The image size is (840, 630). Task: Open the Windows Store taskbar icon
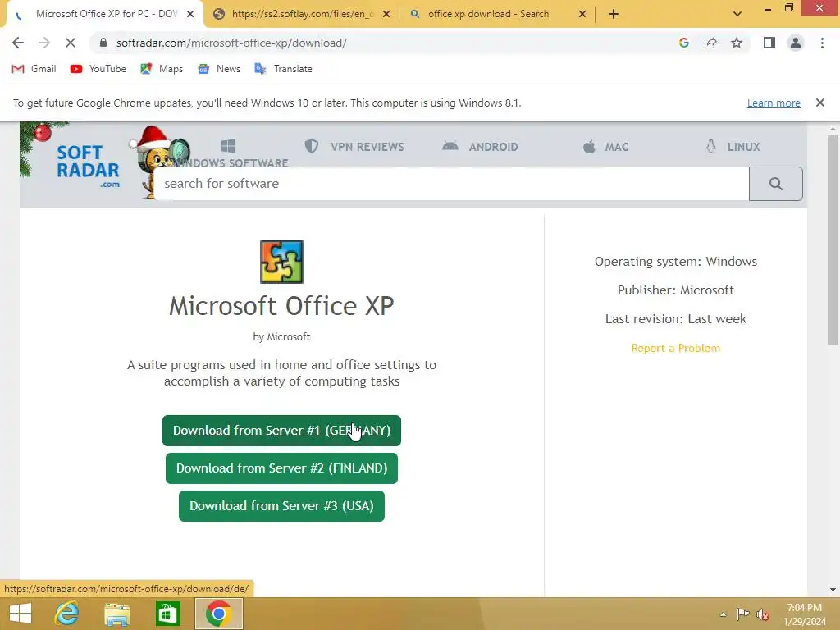pos(167,614)
